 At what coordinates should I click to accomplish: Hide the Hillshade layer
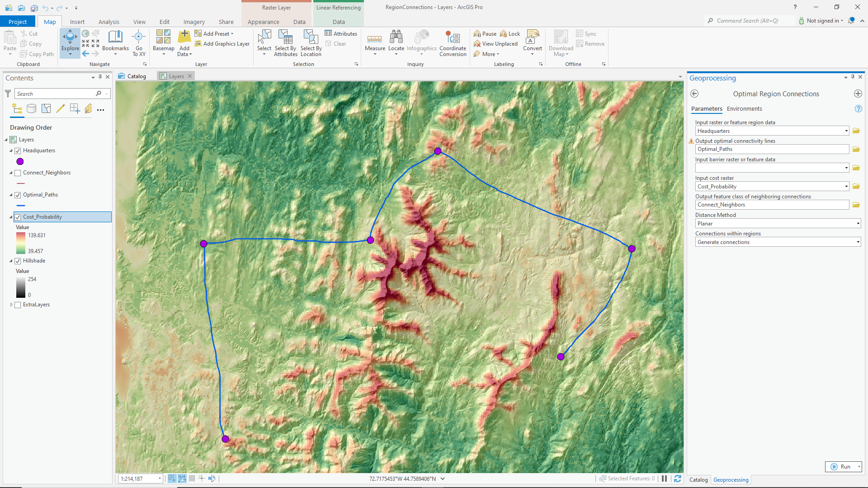[18, 260]
